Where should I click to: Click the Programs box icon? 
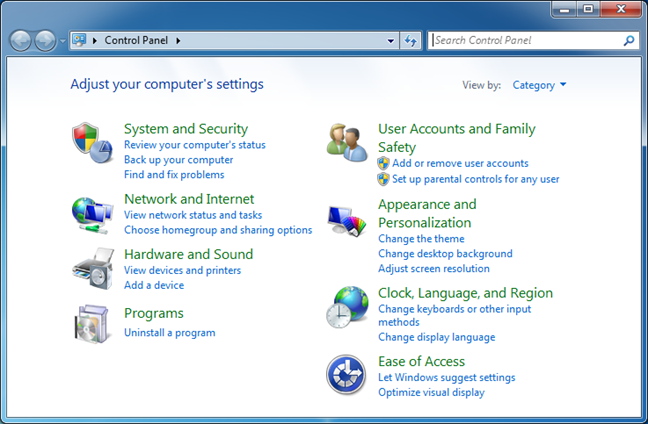point(93,323)
